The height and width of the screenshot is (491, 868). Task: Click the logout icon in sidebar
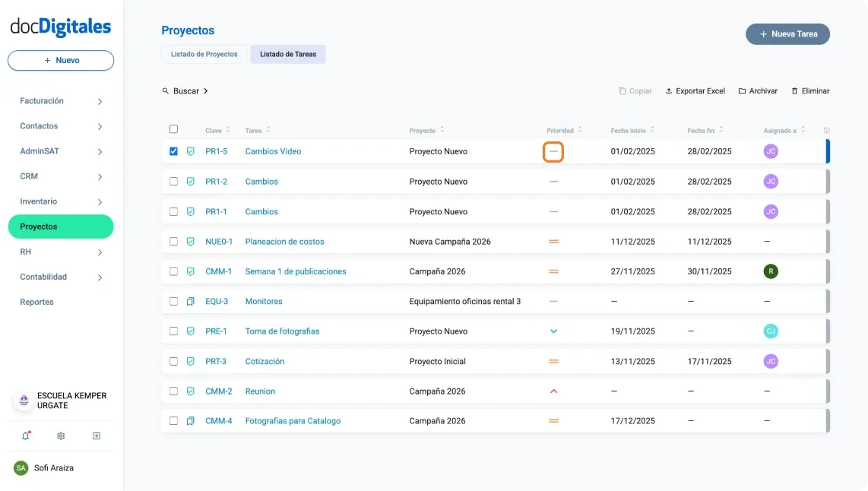[x=97, y=436]
